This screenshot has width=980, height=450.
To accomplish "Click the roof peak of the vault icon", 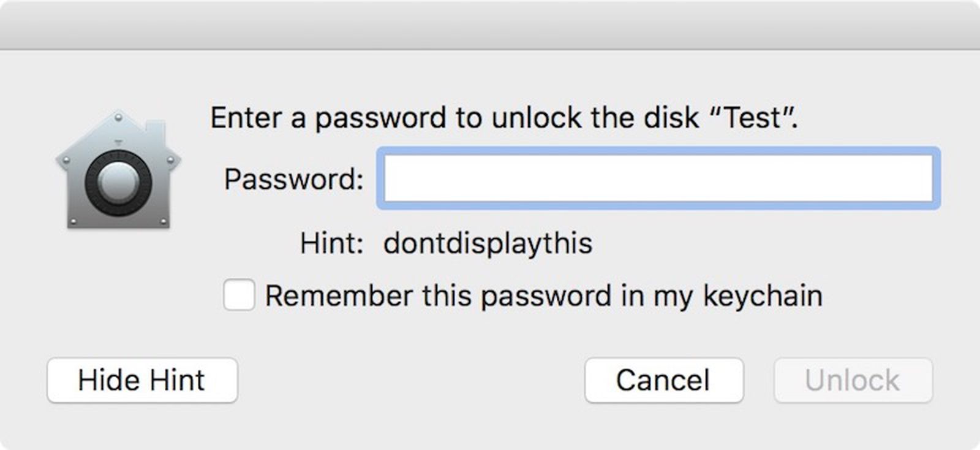I will coord(118,116).
